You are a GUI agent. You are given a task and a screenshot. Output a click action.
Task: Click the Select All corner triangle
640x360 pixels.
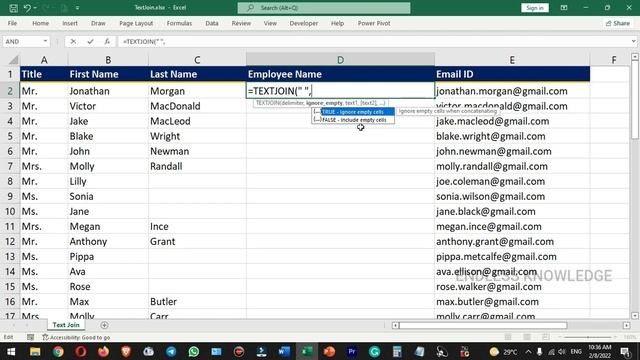coord(13,60)
